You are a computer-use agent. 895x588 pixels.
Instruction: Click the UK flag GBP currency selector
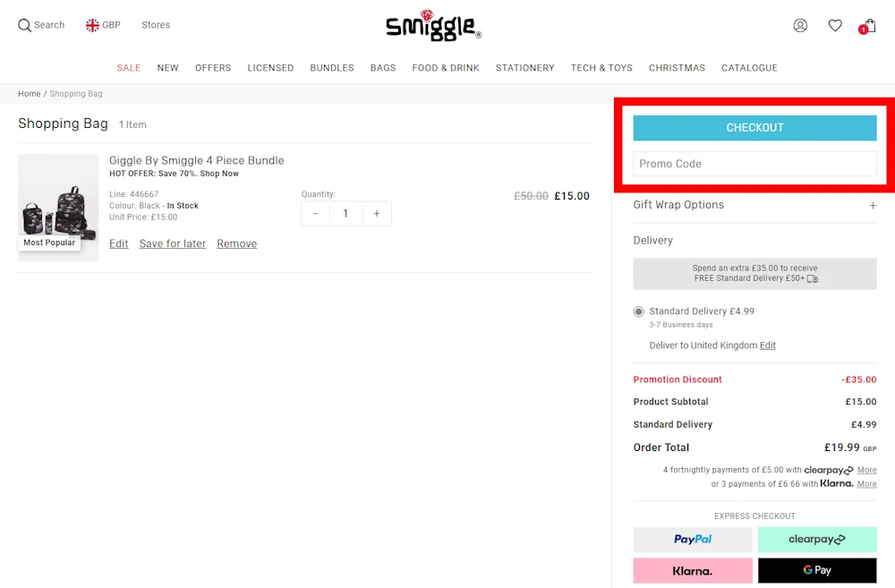103,25
